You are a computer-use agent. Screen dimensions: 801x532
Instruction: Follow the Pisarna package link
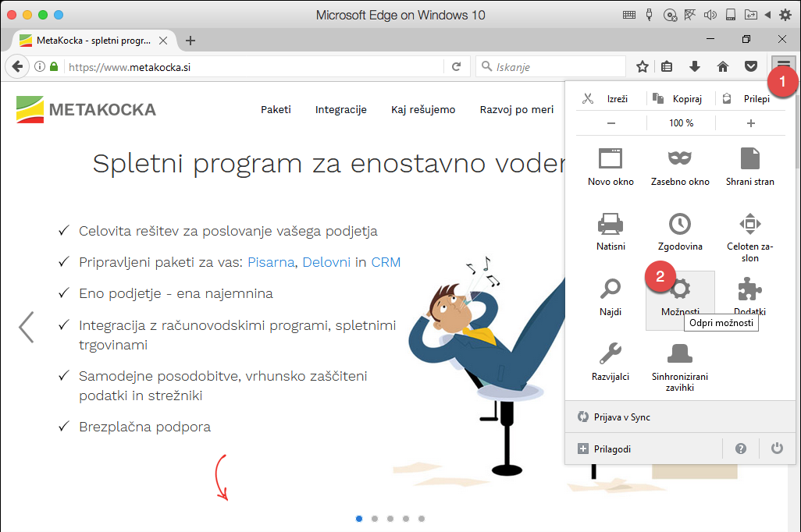coord(271,262)
